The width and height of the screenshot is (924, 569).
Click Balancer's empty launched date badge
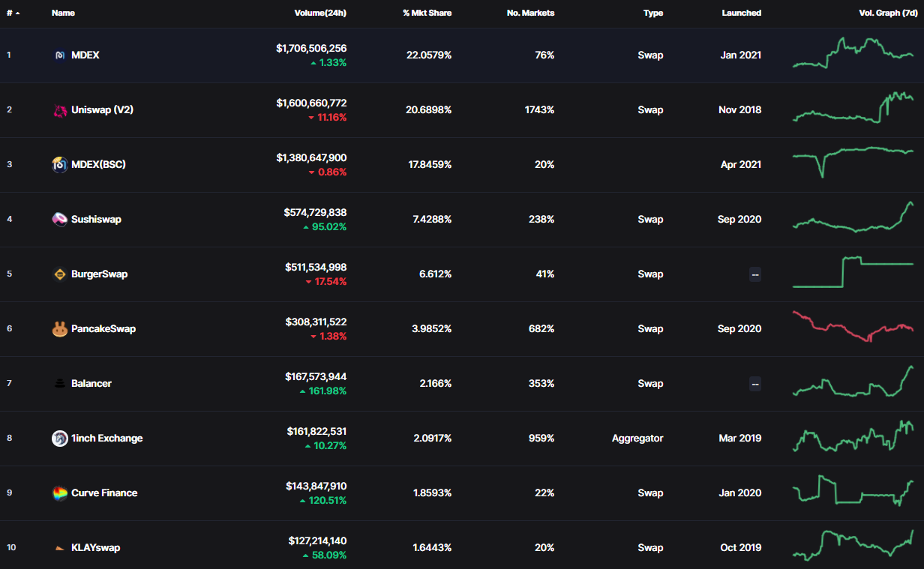(x=755, y=384)
